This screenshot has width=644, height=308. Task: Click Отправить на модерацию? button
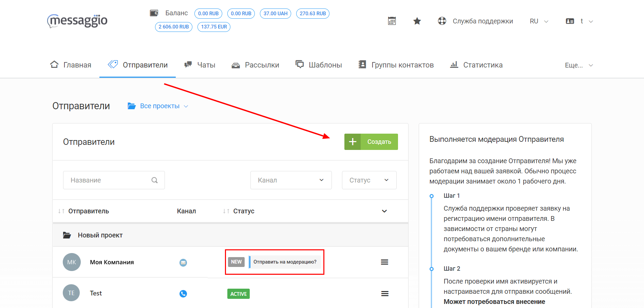click(x=285, y=262)
